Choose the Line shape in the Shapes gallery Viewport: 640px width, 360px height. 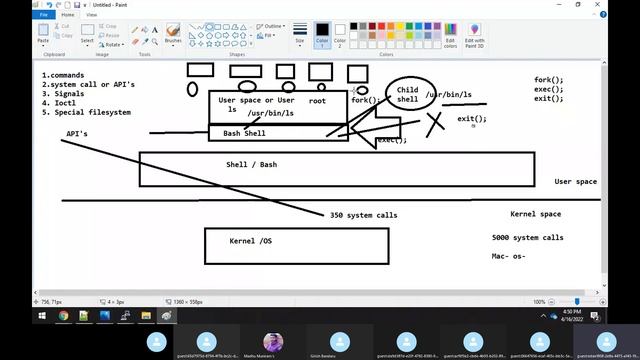click(x=192, y=27)
